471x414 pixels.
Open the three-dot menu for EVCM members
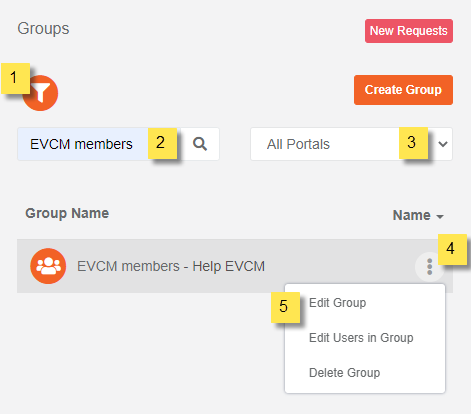tap(429, 267)
